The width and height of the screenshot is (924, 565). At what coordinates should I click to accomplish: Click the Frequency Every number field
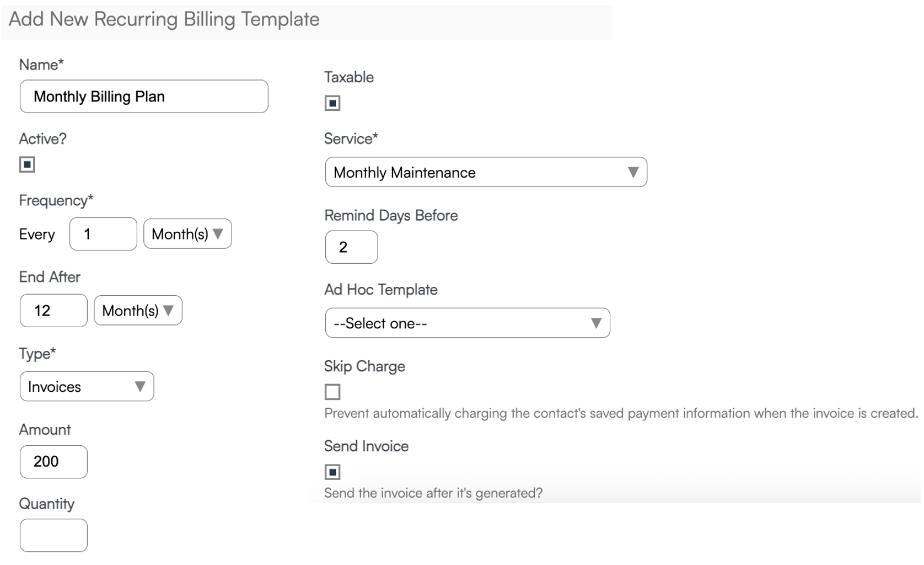(103, 234)
